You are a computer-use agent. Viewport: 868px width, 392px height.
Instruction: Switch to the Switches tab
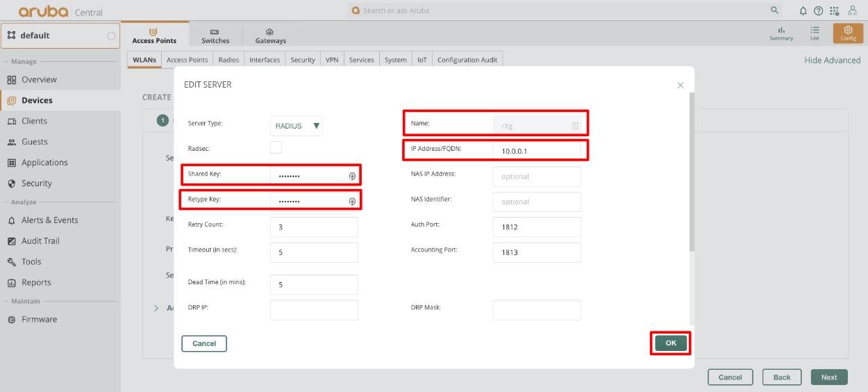tap(215, 36)
